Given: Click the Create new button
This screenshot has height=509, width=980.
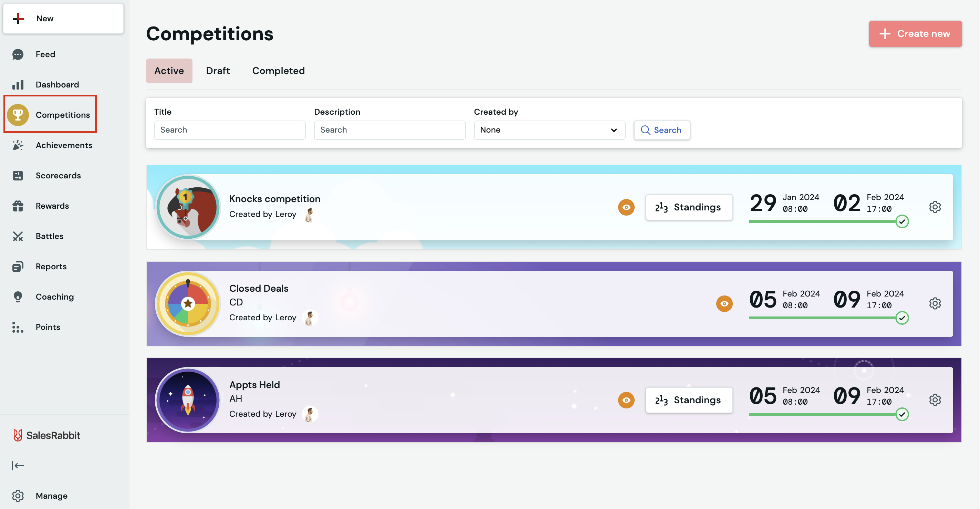Looking at the screenshot, I should tap(915, 33).
